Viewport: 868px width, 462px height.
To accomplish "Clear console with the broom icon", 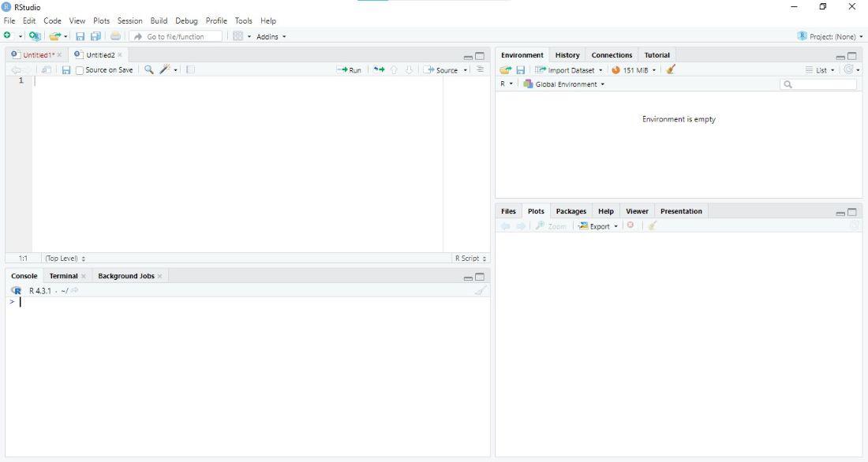I will pos(481,290).
